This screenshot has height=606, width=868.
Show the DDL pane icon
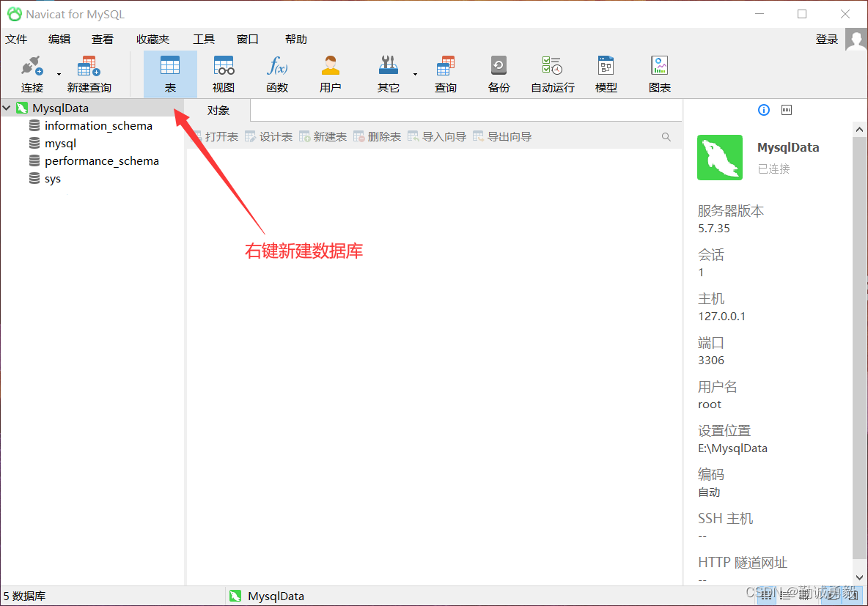click(x=786, y=110)
